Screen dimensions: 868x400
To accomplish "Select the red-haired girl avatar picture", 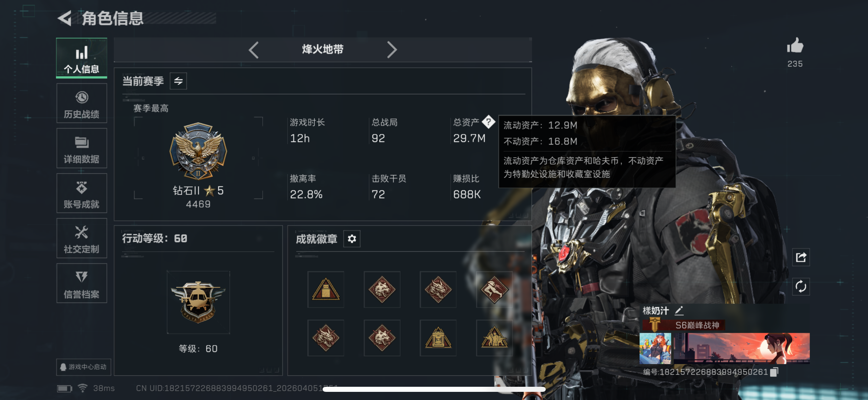I will point(655,348).
